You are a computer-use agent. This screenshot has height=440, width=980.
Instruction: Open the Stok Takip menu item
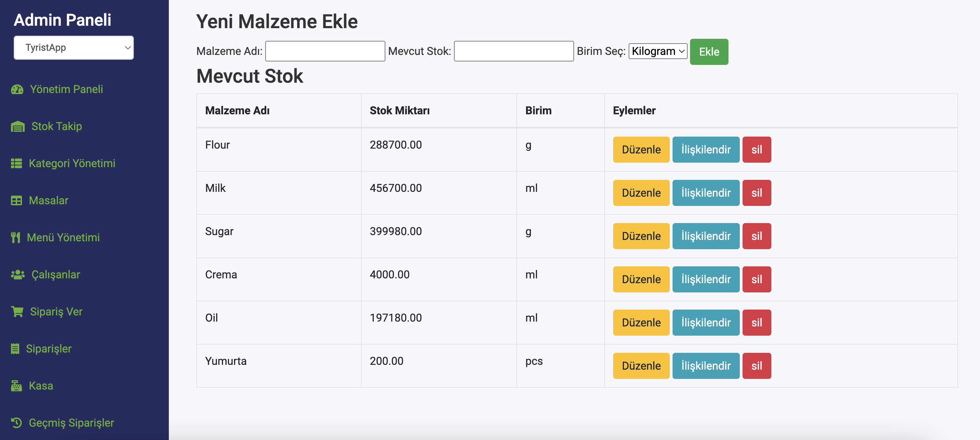(57, 126)
